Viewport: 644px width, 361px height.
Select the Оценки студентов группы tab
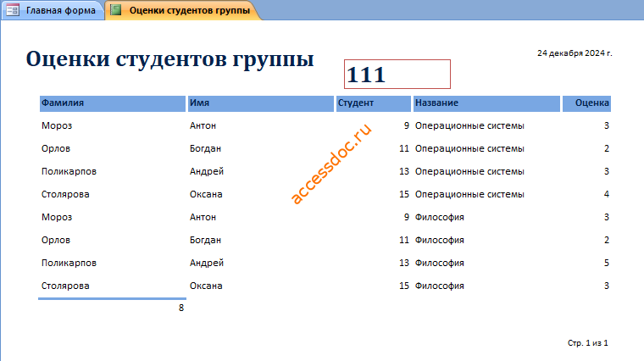(x=183, y=10)
